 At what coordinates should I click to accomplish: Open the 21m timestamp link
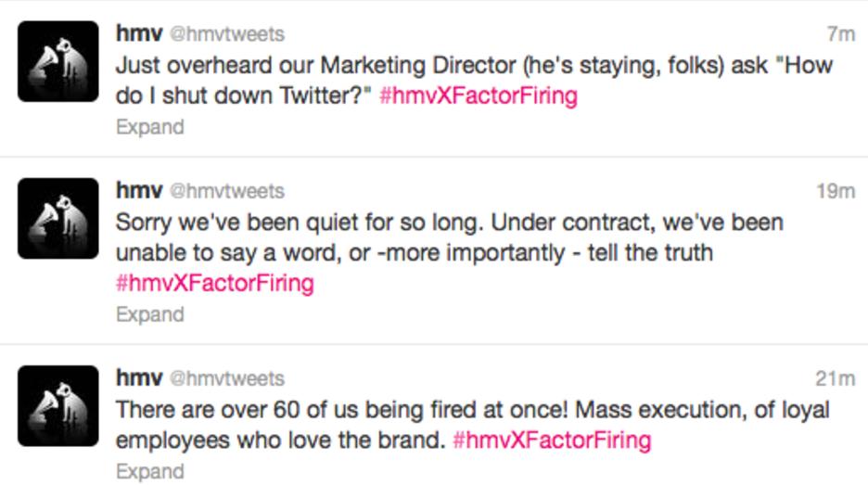(835, 378)
